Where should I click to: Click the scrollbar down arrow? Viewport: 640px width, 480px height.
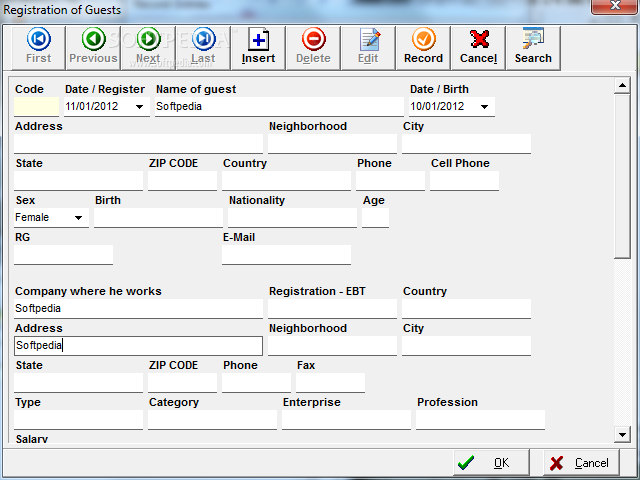pos(622,435)
